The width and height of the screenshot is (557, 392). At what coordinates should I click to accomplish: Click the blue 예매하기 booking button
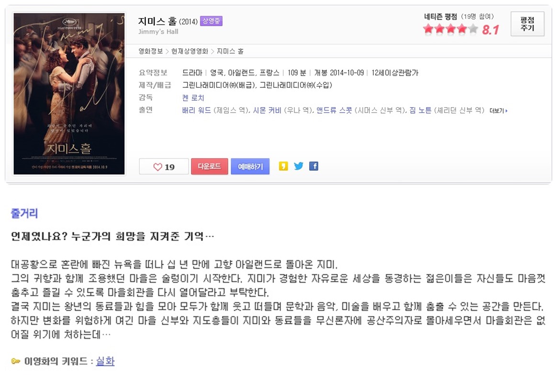click(250, 166)
